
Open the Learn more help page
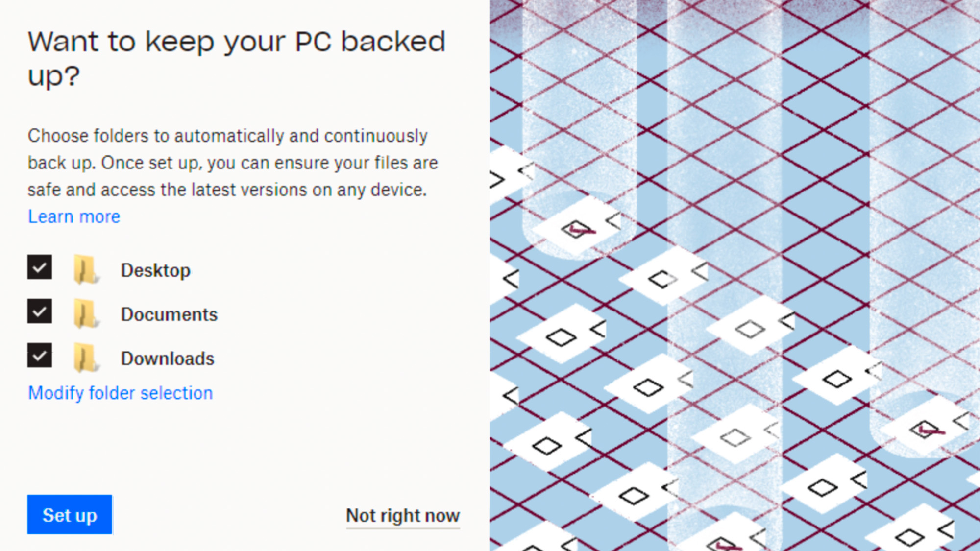coord(73,216)
